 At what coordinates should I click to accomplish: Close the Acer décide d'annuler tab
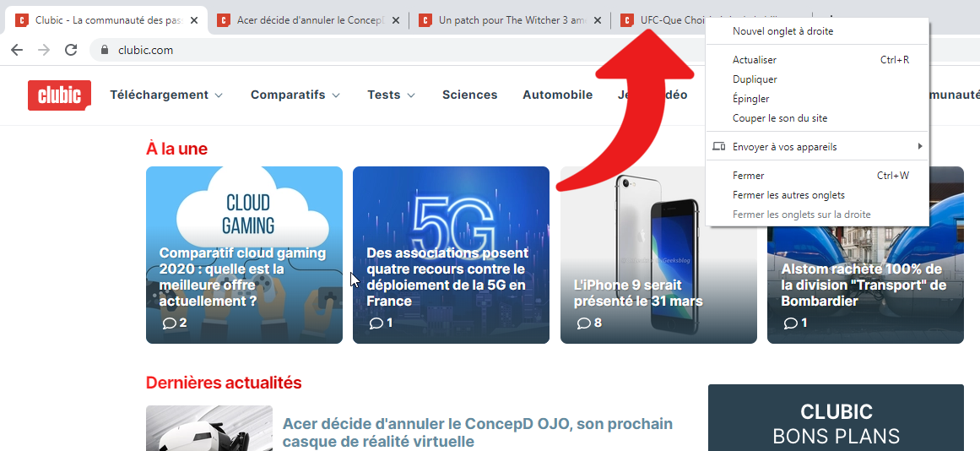[396, 20]
